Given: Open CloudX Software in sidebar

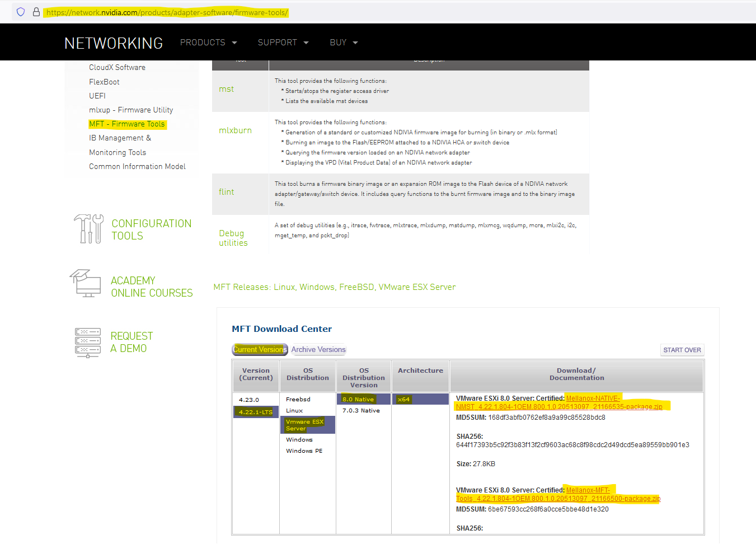Looking at the screenshot, I should (117, 67).
